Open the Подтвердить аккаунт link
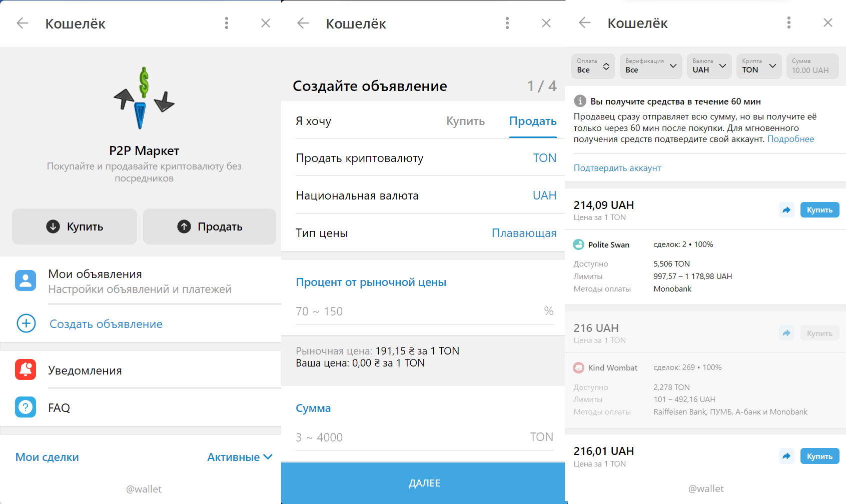This screenshot has width=846, height=504. [x=617, y=168]
